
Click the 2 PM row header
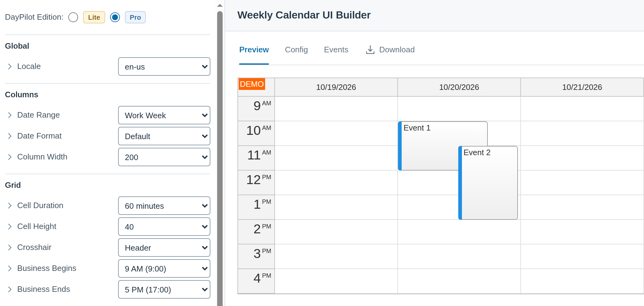tap(256, 232)
